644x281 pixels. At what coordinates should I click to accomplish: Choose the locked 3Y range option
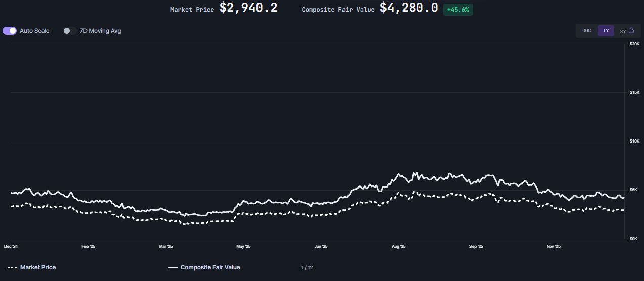[623, 31]
